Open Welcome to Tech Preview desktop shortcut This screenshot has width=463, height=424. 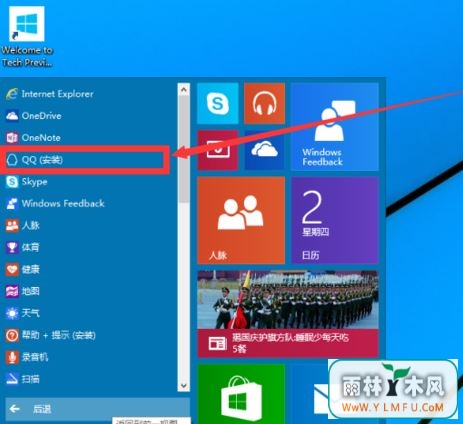(27, 37)
